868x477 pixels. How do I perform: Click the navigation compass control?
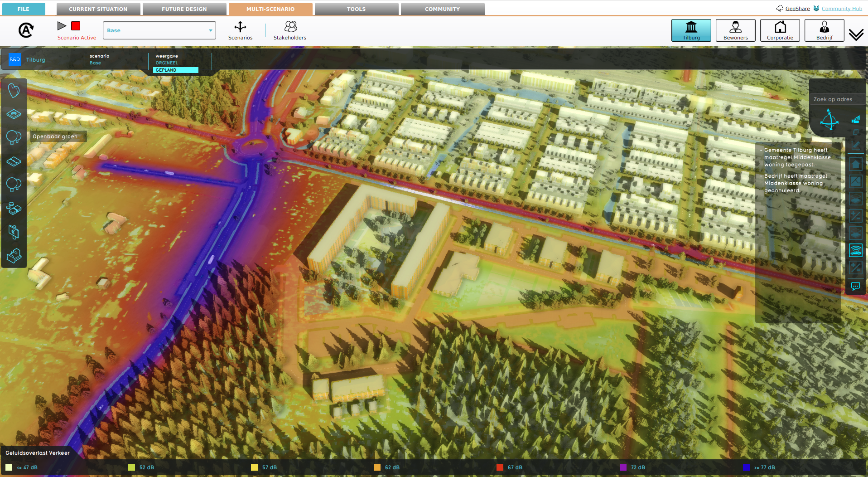coord(829,121)
